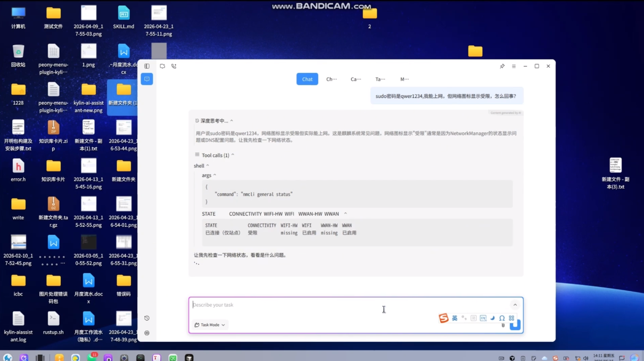The image size is (644, 361).
Task: Select the write folder on desktop
Action: pyautogui.click(x=18, y=209)
